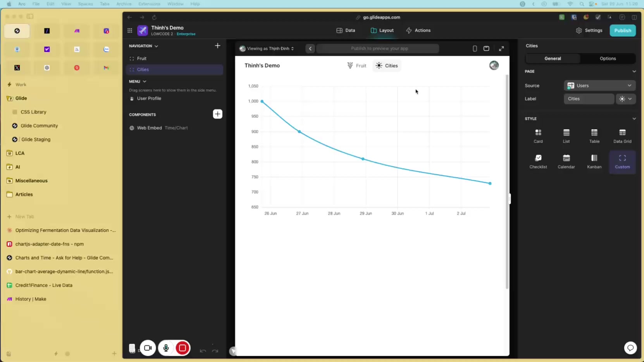This screenshot has height=362, width=644.
Task: Expand preview with fullscreen icon
Action: (x=501, y=48)
